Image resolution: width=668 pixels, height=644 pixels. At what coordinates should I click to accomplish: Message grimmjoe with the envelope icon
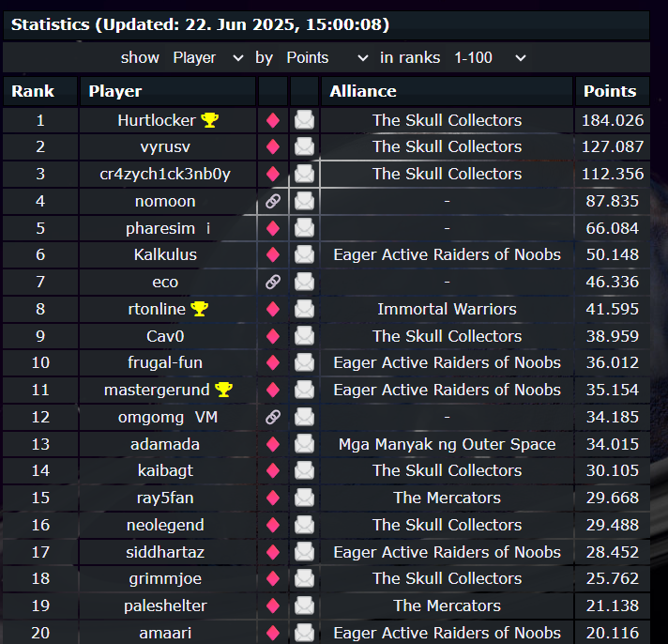pos(304,579)
